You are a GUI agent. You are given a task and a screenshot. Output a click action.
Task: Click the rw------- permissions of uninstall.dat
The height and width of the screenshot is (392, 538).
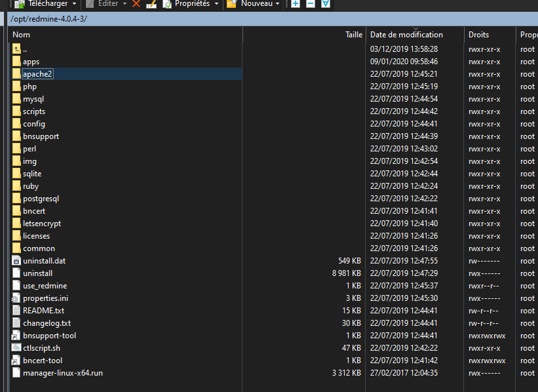pyautogui.click(x=484, y=261)
